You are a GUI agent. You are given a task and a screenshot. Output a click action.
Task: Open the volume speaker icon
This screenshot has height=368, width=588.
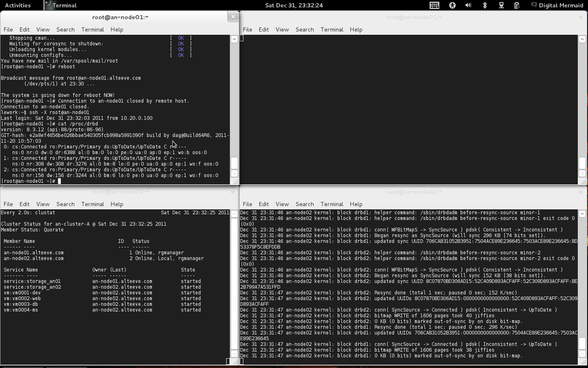click(x=468, y=5)
